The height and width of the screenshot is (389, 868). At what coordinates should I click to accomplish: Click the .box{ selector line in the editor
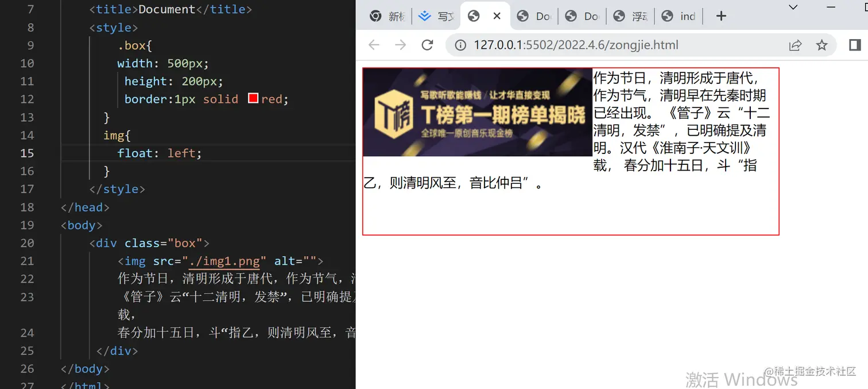pos(134,45)
